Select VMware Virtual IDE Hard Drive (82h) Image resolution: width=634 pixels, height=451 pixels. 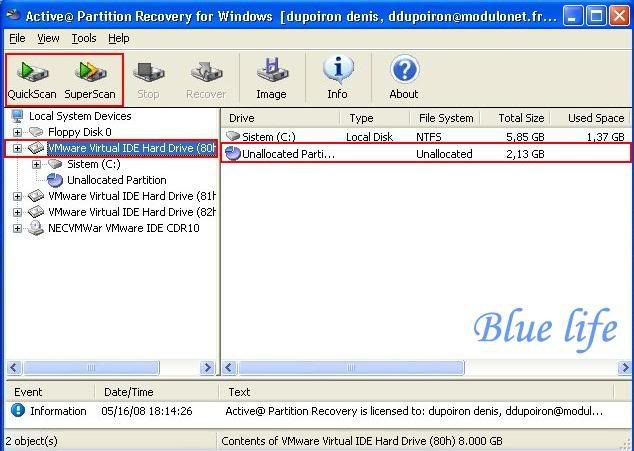[132, 212]
